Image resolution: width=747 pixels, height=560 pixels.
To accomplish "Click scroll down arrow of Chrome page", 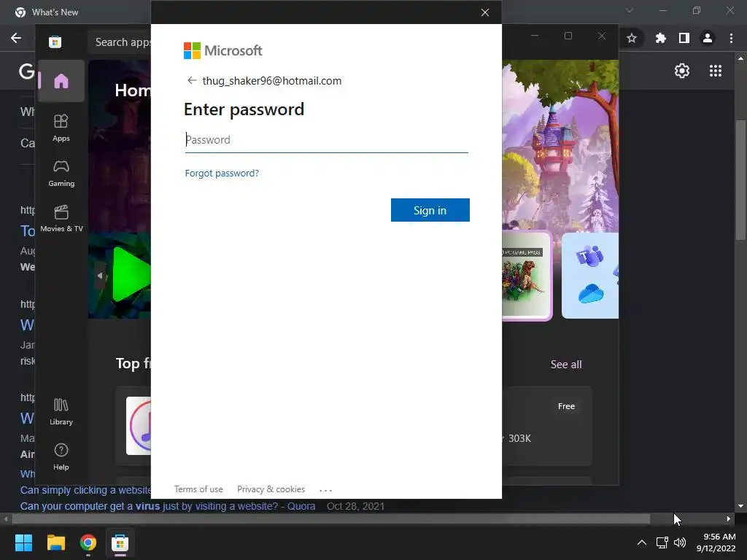I will (x=740, y=506).
